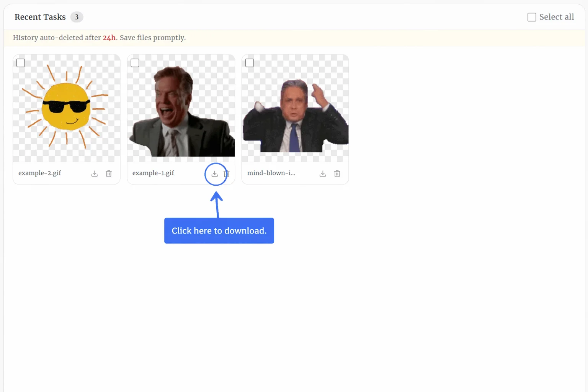Open the mind-blown man thumbnail

point(295,108)
